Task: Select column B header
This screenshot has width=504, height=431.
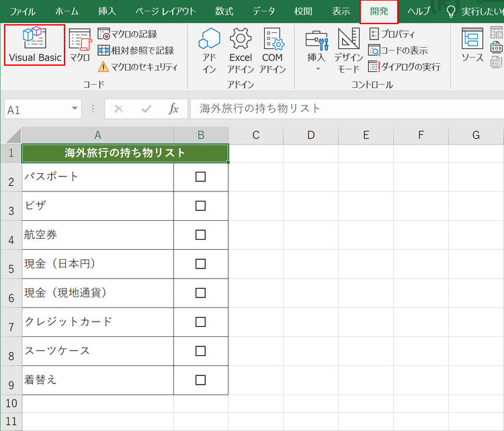Action: (x=201, y=135)
